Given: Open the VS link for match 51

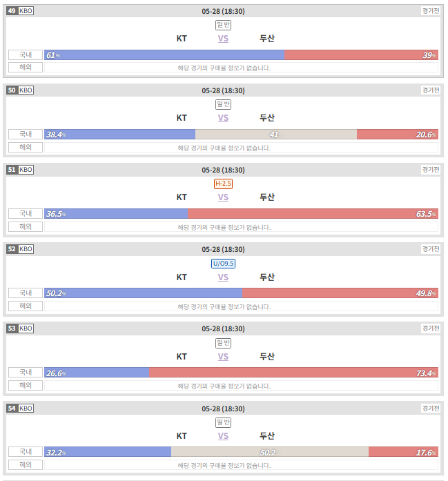Looking at the screenshot, I should point(223,197).
